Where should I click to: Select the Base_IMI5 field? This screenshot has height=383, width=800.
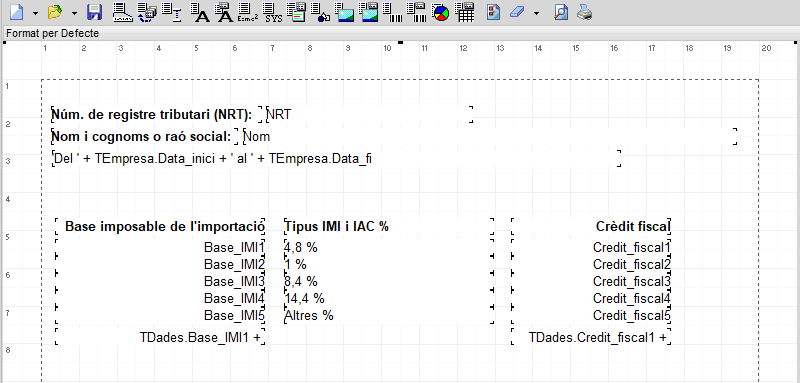click(x=160, y=315)
